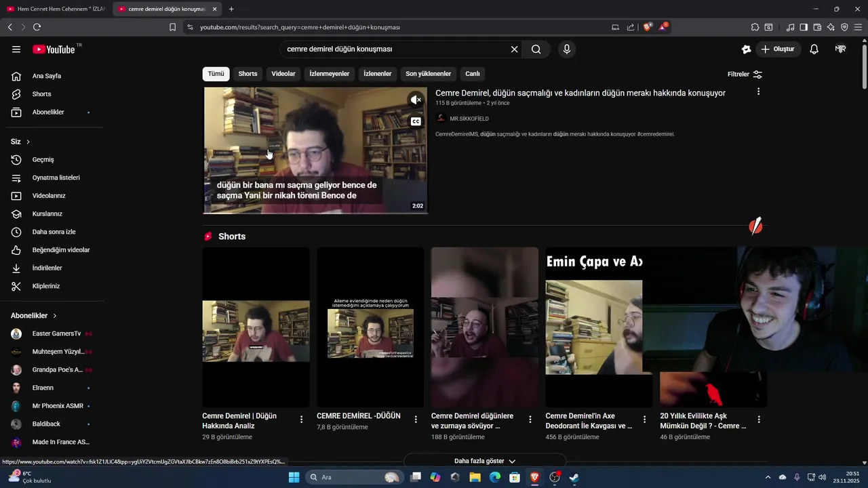Click the Oluştur create button
This screenshot has height=488, width=868.
tap(778, 49)
